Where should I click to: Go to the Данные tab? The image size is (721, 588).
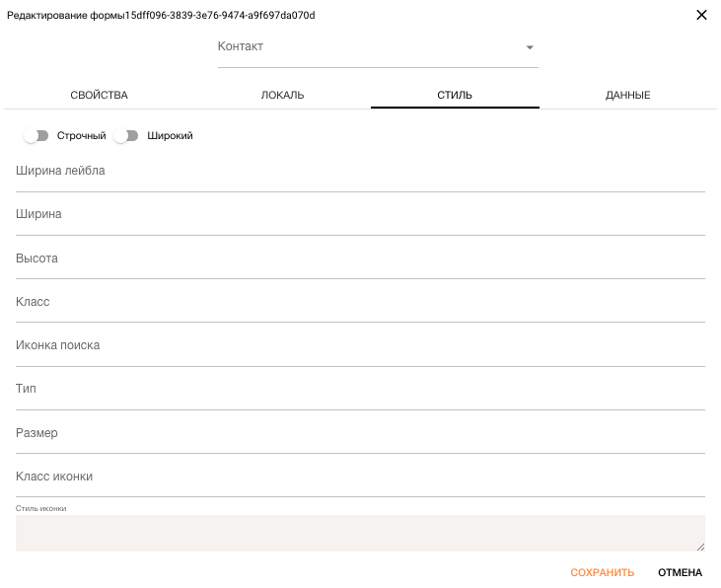[627, 96]
